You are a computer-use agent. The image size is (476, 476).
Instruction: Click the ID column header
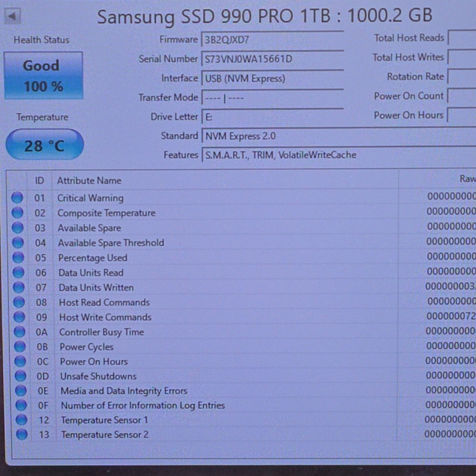tap(39, 180)
